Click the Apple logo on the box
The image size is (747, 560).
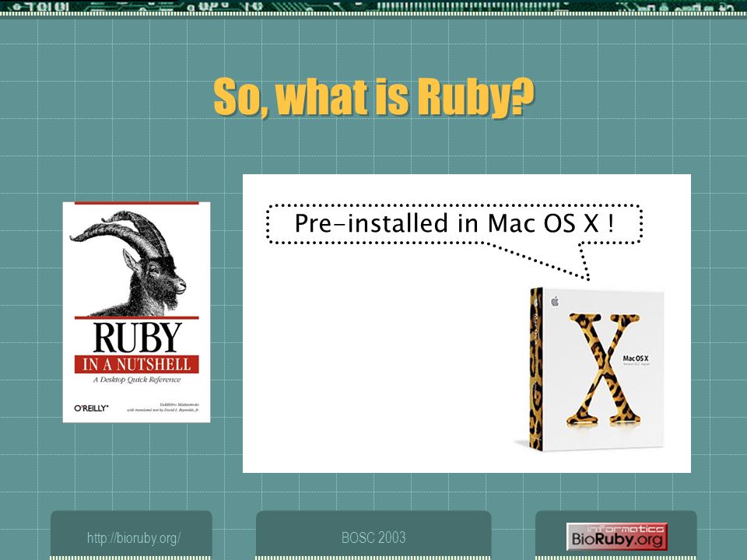(x=555, y=301)
